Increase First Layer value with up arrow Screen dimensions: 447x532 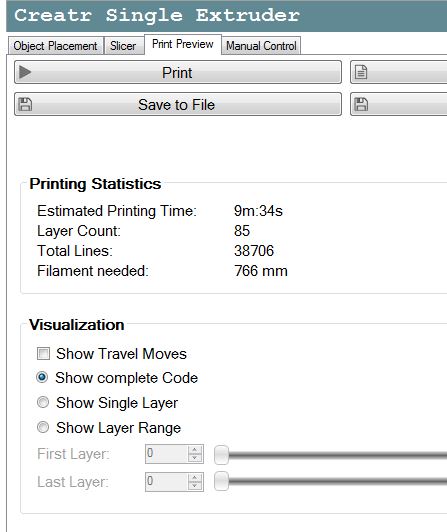(195, 450)
